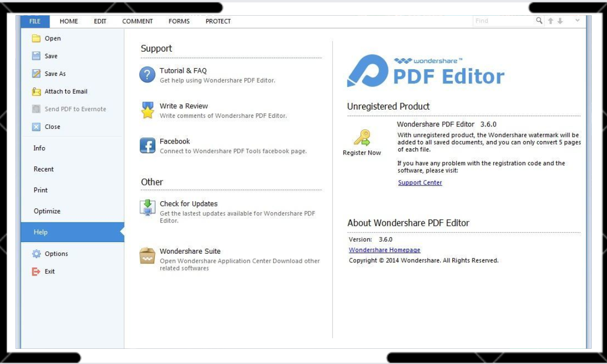Click the Tutorial & FAQ title

183,71
